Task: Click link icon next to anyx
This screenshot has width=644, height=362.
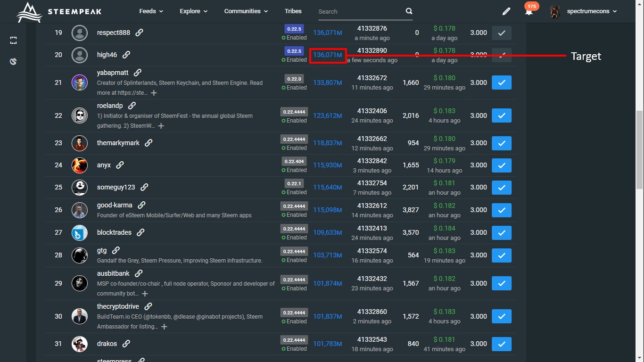Action: coord(120,165)
